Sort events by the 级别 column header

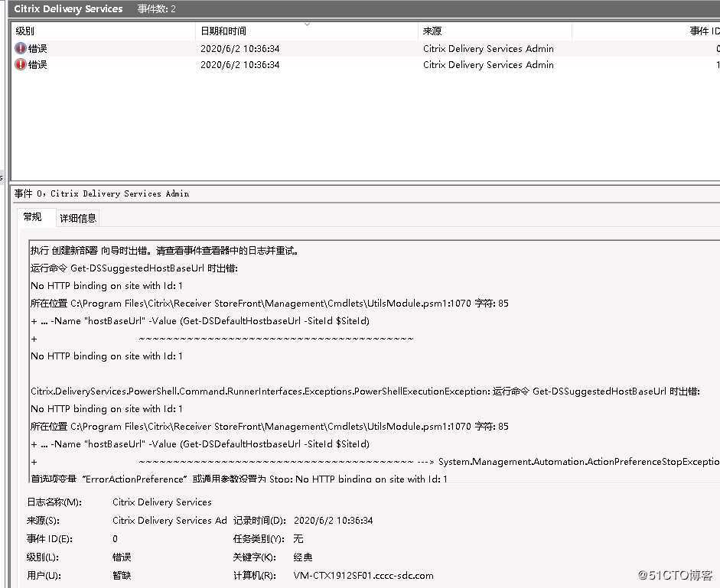24,31
